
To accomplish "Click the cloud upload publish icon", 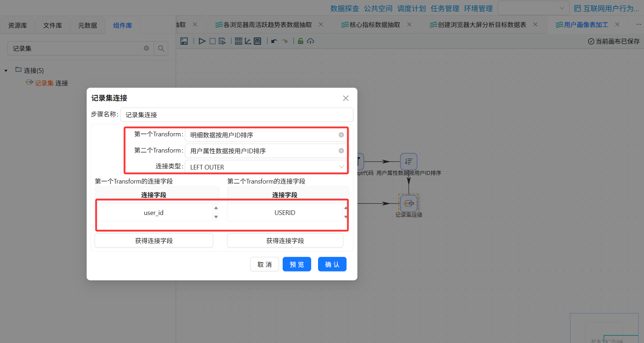I will pyautogui.click(x=310, y=41).
